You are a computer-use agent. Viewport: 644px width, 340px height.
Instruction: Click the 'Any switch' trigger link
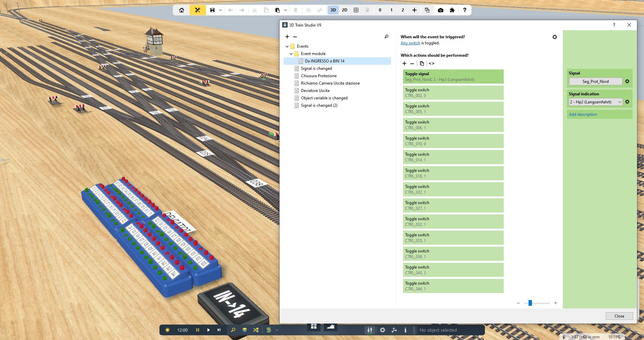pyautogui.click(x=410, y=43)
